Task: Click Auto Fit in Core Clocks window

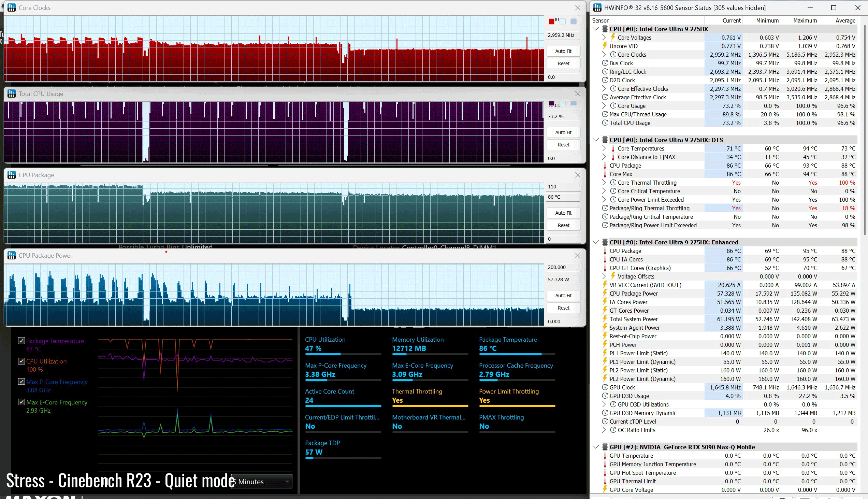Action: (x=563, y=51)
